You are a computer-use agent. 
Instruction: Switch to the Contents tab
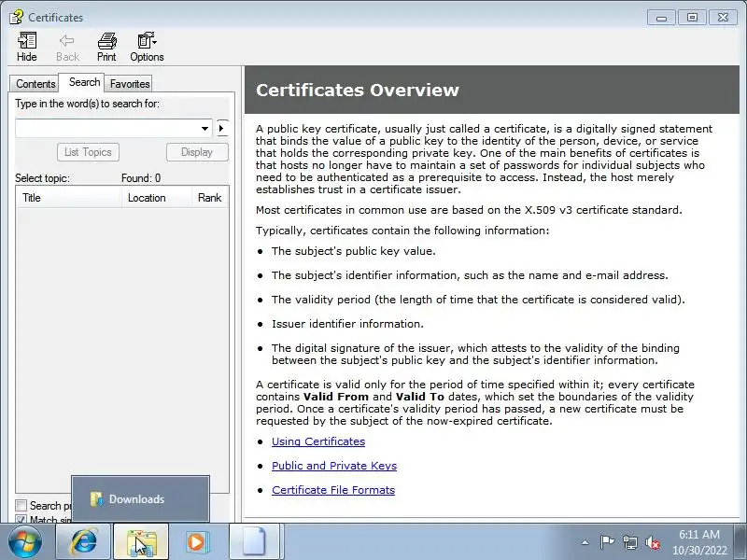(x=35, y=84)
